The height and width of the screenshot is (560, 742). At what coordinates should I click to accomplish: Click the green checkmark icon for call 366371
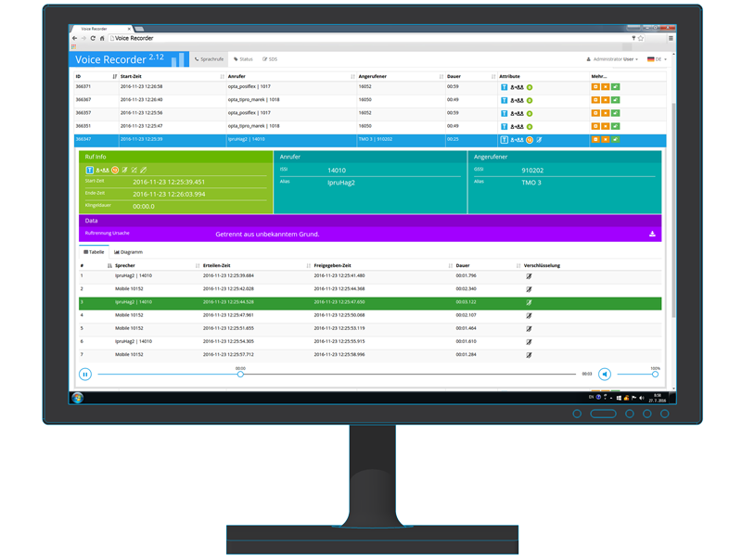(x=615, y=87)
